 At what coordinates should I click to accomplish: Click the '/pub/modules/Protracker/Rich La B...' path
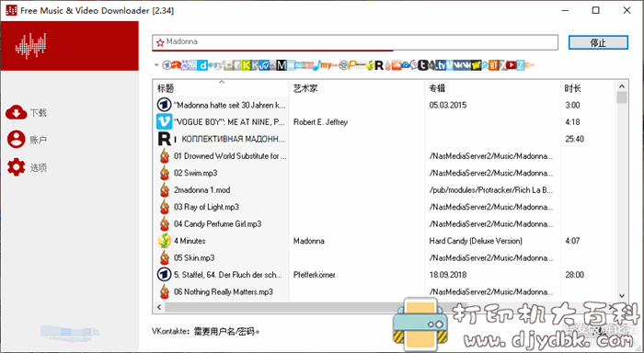[x=491, y=190]
